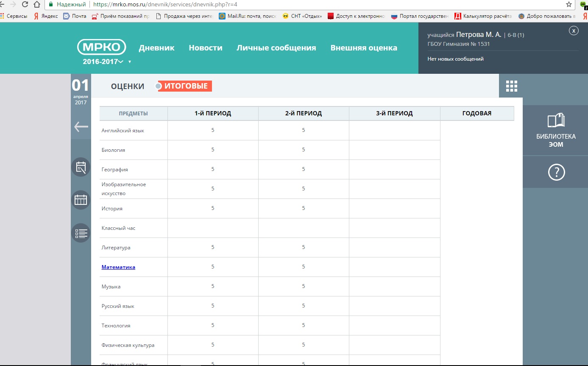Image resolution: width=588 pixels, height=366 pixels.
Task: Open the grid apps menu icon
Action: pos(512,86)
